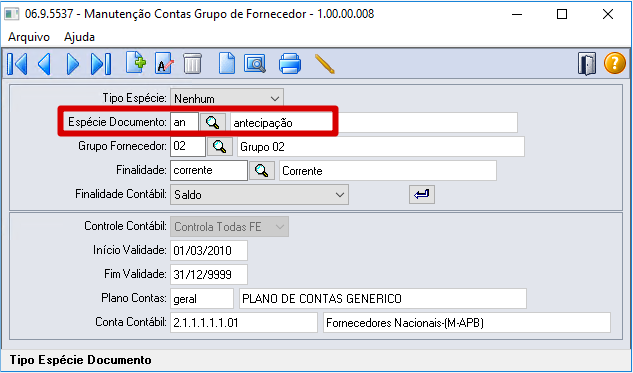Click the yellow pencil icon in toolbar

point(324,64)
